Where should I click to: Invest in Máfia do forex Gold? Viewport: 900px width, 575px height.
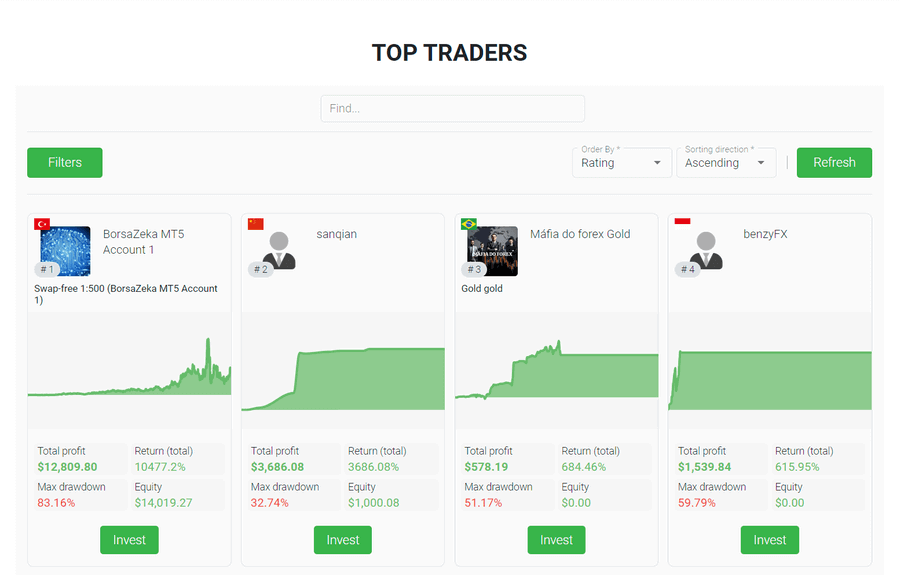[x=556, y=540]
